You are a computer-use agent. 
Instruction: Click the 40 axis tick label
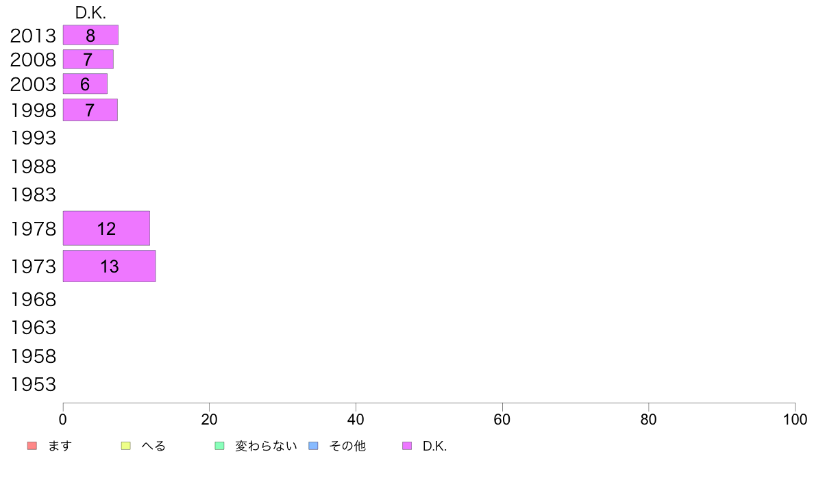point(356,419)
